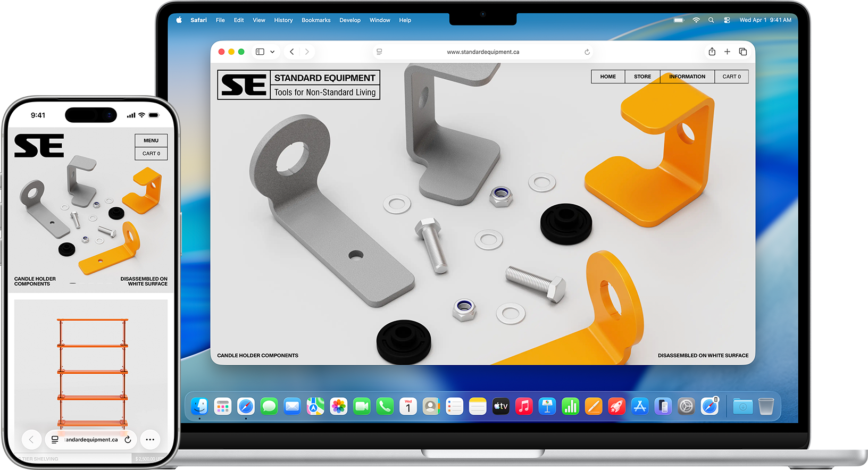The image size is (868, 470).
Task: Click battery status in menu bar
Action: coord(679,20)
